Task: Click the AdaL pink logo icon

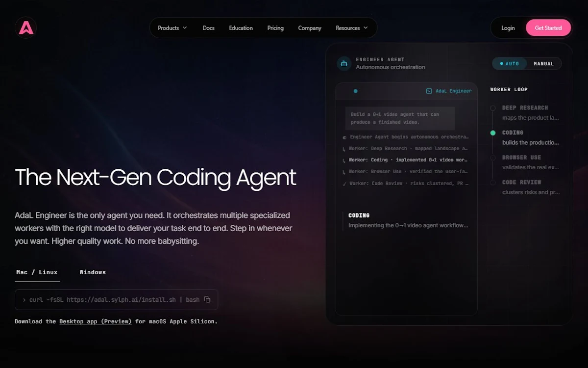Action: 26,28
